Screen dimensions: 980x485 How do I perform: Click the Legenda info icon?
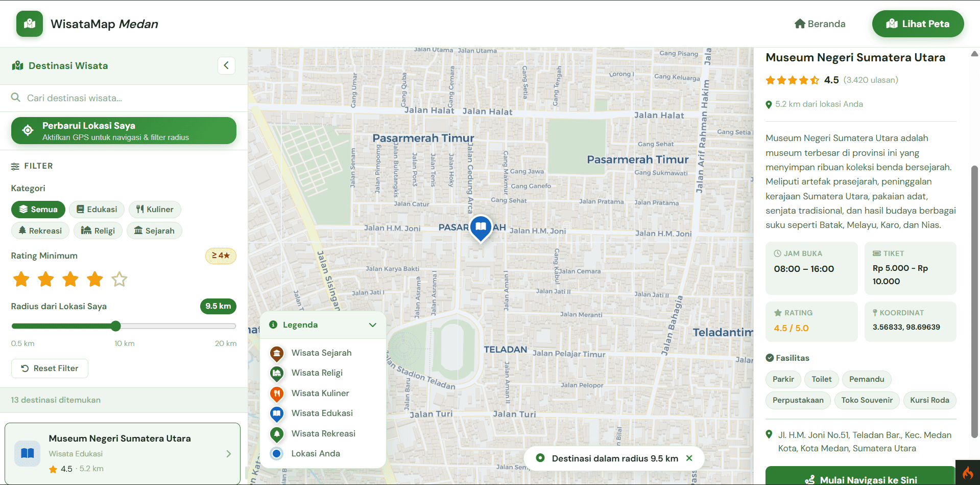pos(273,325)
